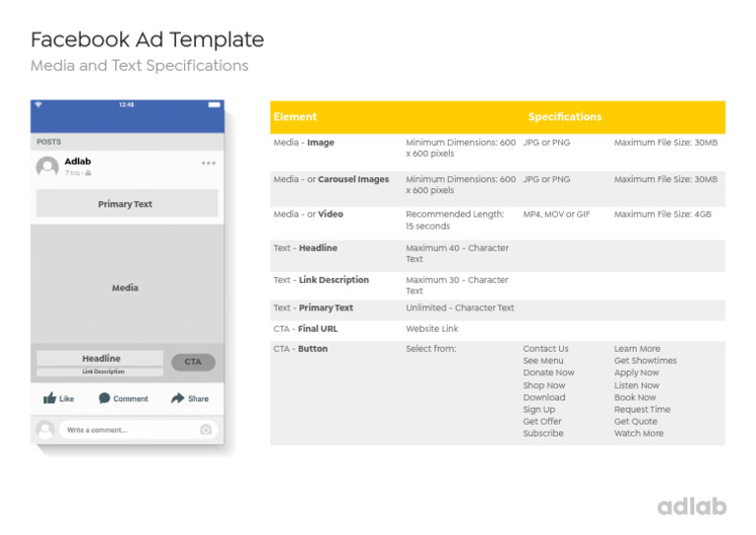Click Shop Now in CTA options
This screenshot has height=535, width=756.
[x=544, y=385]
